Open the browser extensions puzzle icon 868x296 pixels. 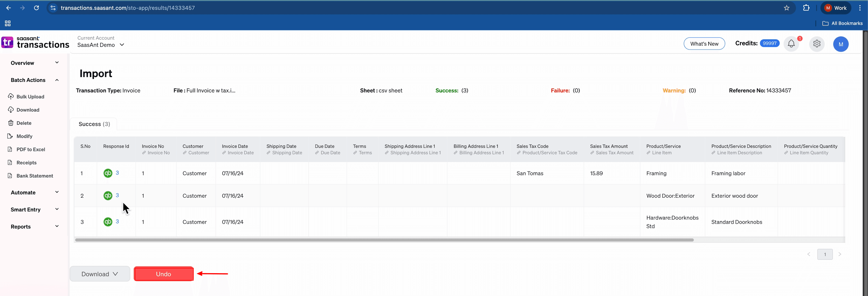click(x=806, y=8)
